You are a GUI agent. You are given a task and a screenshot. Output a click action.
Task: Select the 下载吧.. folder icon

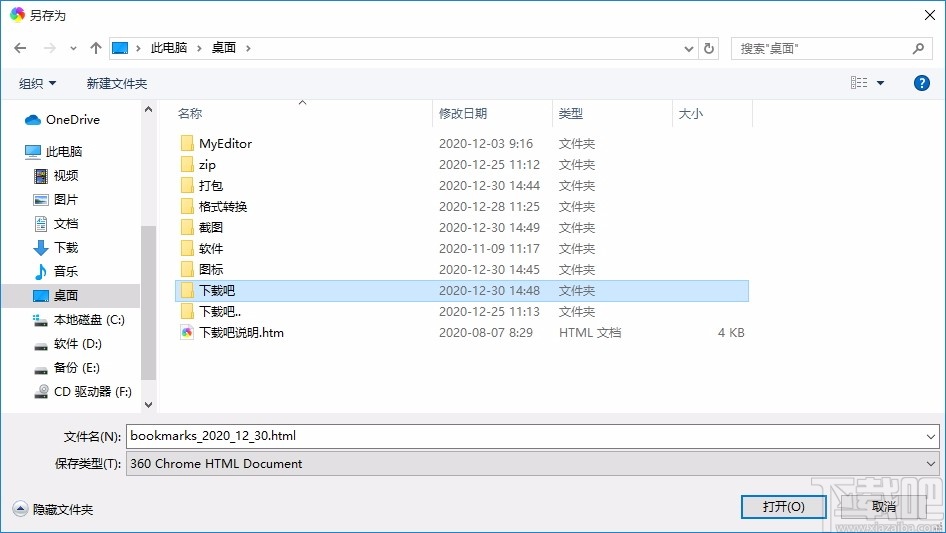click(x=188, y=311)
